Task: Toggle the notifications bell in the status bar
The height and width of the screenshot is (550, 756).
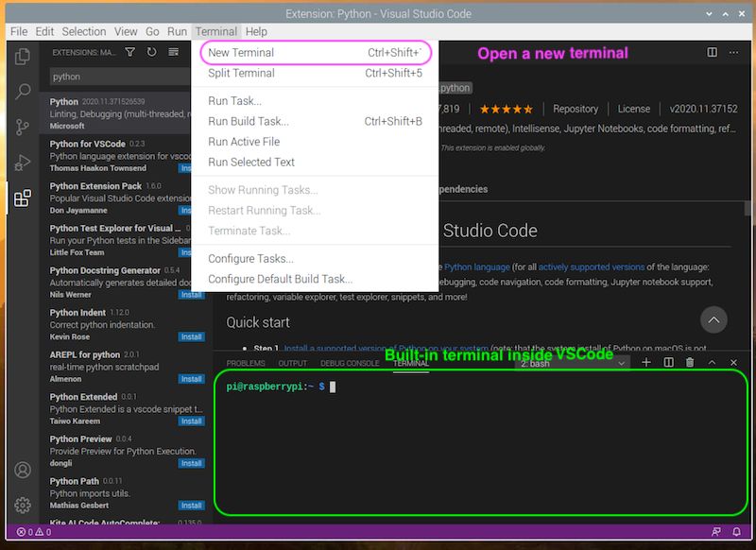Action: 738,532
